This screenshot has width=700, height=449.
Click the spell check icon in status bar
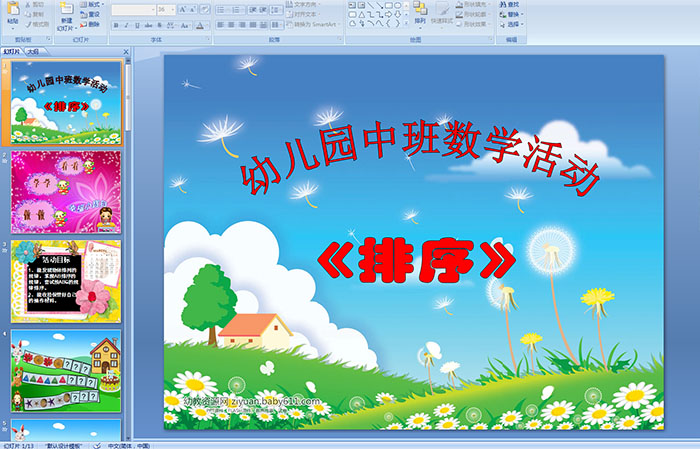pos(97,445)
